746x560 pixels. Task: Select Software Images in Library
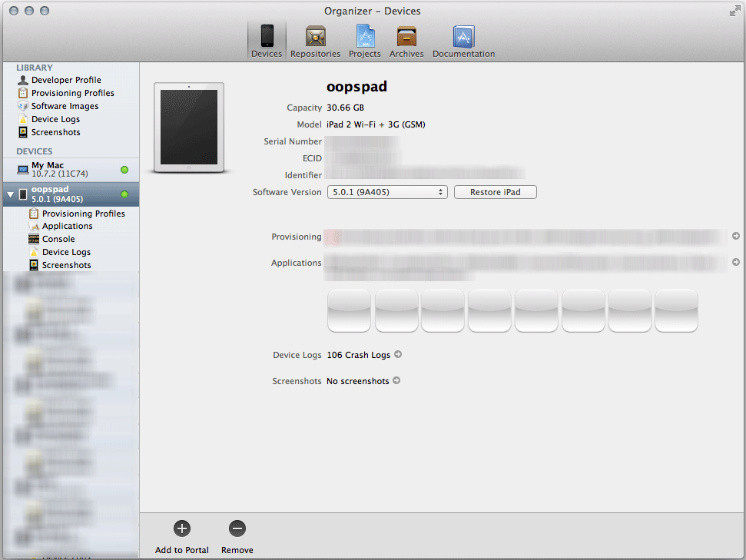coord(65,106)
